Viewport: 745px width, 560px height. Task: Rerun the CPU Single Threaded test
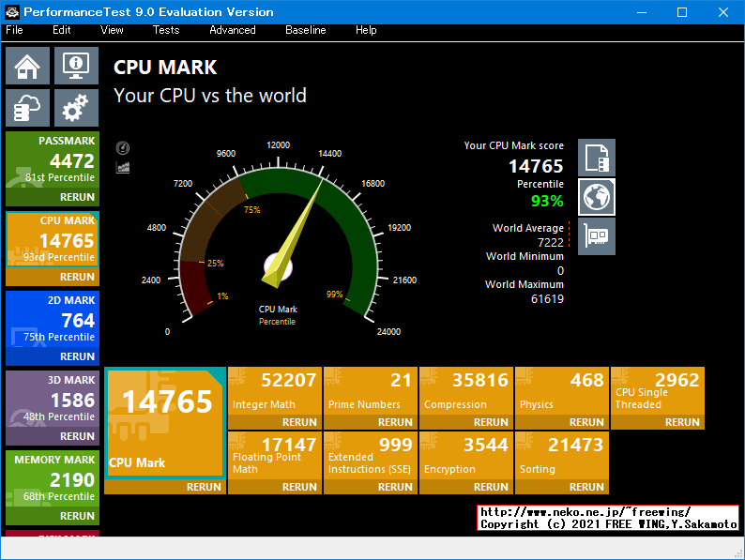click(x=682, y=422)
